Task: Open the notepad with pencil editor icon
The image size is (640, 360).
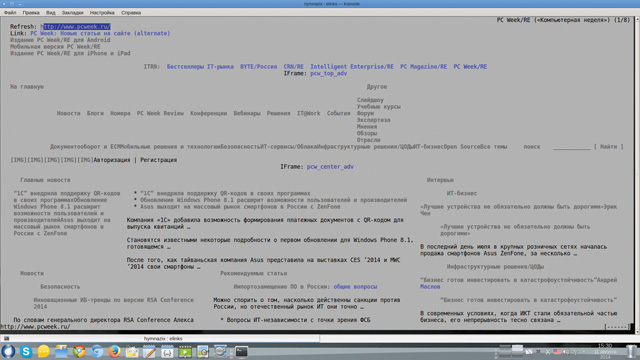Action: (x=149, y=351)
